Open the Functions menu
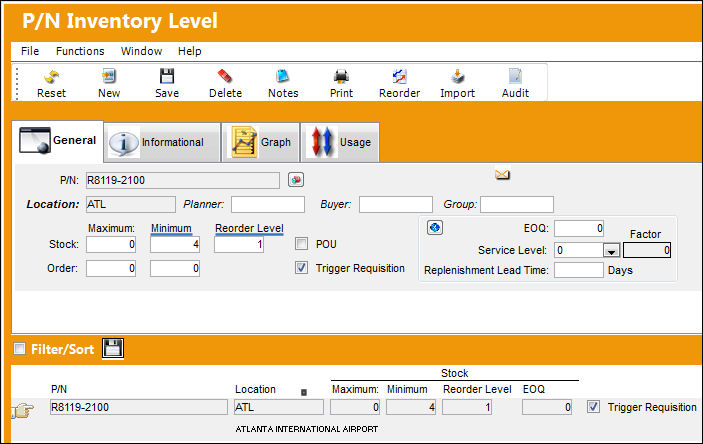703x444 pixels. click(x=80, y=51)
